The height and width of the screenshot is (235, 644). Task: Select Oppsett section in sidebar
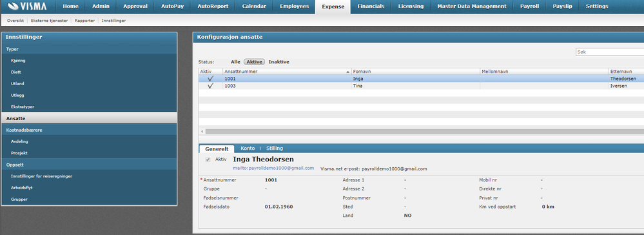(x=89, y=164)
